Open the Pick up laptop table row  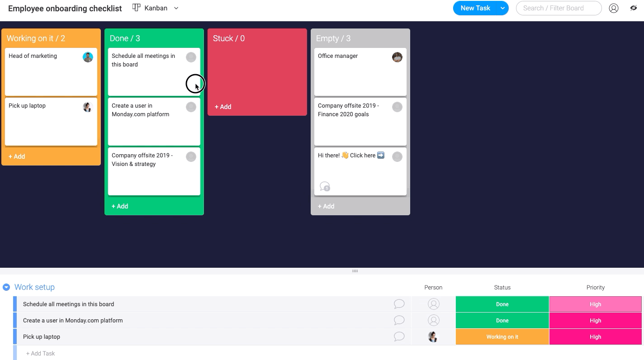point(42,337)
